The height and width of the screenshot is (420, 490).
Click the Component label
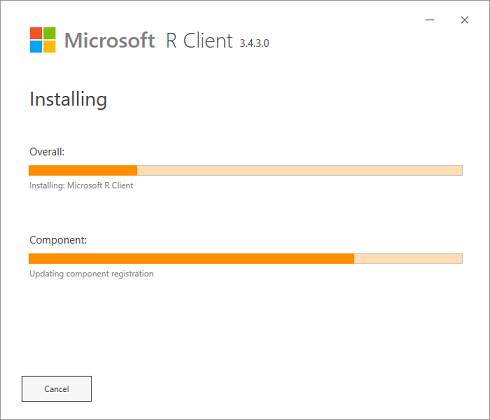[x=58, y=240]
